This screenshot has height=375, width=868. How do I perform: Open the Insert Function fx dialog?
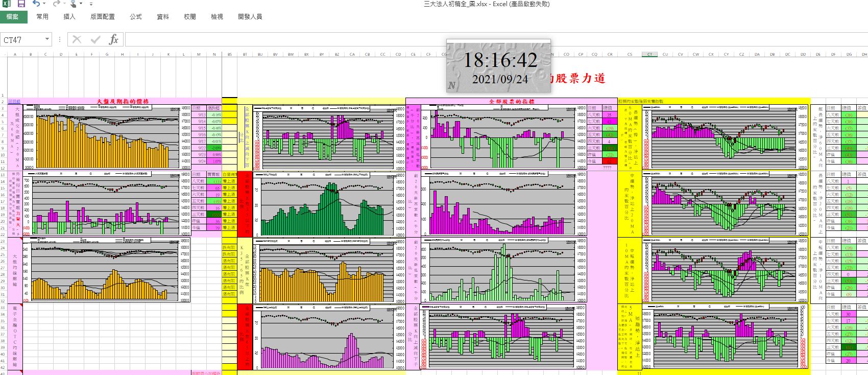point(114,39)
